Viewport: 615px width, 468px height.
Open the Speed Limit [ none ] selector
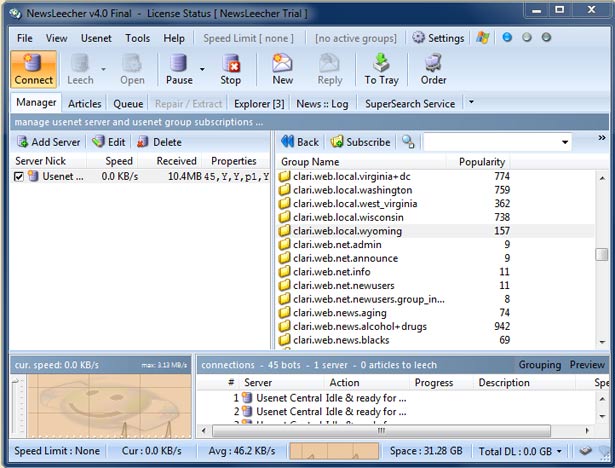(248, 38)
